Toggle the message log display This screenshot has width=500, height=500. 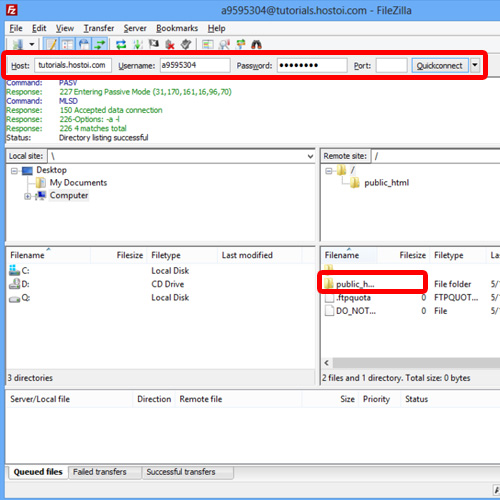[x=51, y=44]
